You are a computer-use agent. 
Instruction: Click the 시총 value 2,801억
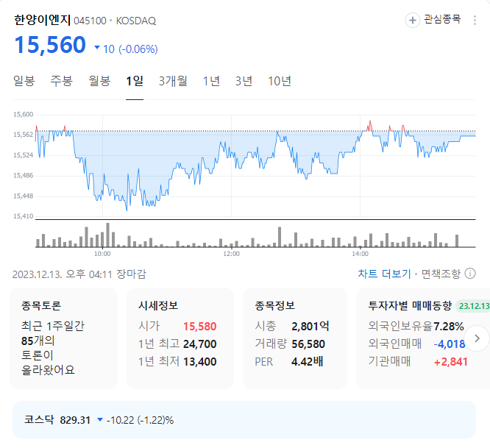[x=310, y=327]
